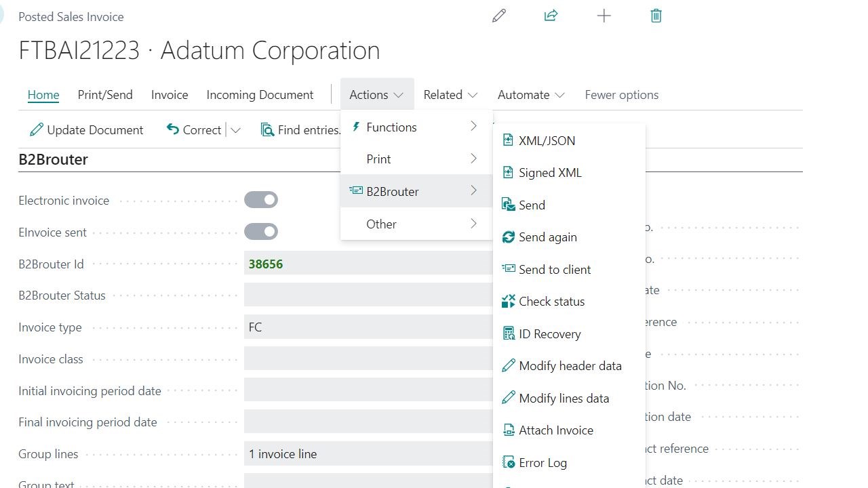Choose Check status from B2Brouter submenu
The image size is (868, 488).
[570, 301]
